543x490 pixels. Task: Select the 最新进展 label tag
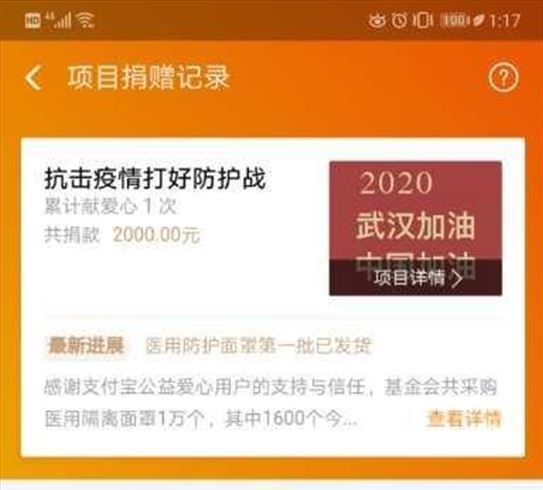pyautogui.click(x=87, y=346)
